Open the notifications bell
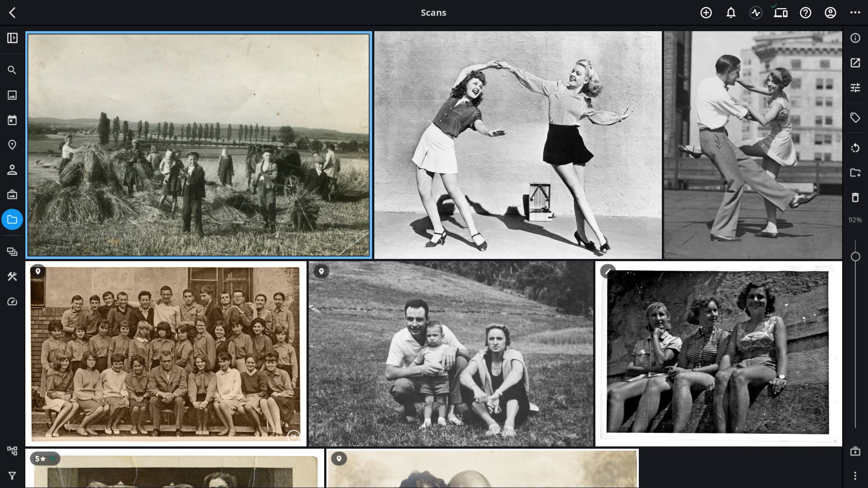This screenshot has width=868, height=488. coord(731,13)
